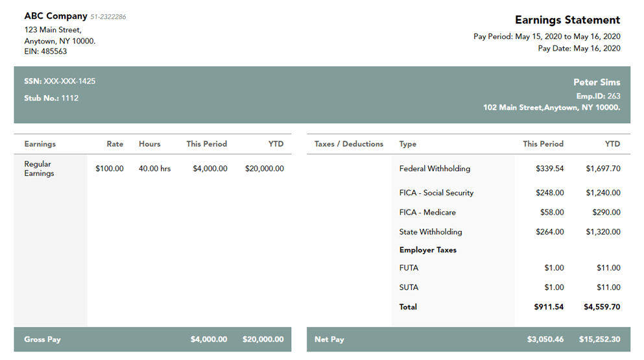Click the ABC Company name heading

[56, 16]
